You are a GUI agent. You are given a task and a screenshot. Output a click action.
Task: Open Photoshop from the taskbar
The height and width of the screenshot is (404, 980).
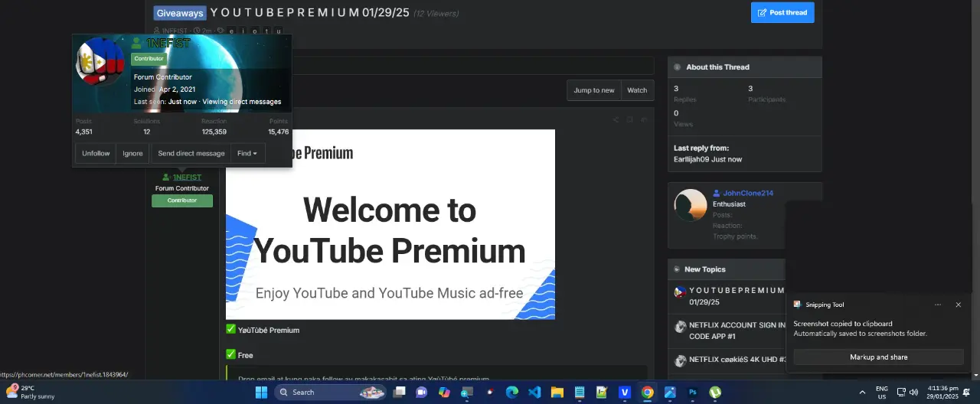693,392
